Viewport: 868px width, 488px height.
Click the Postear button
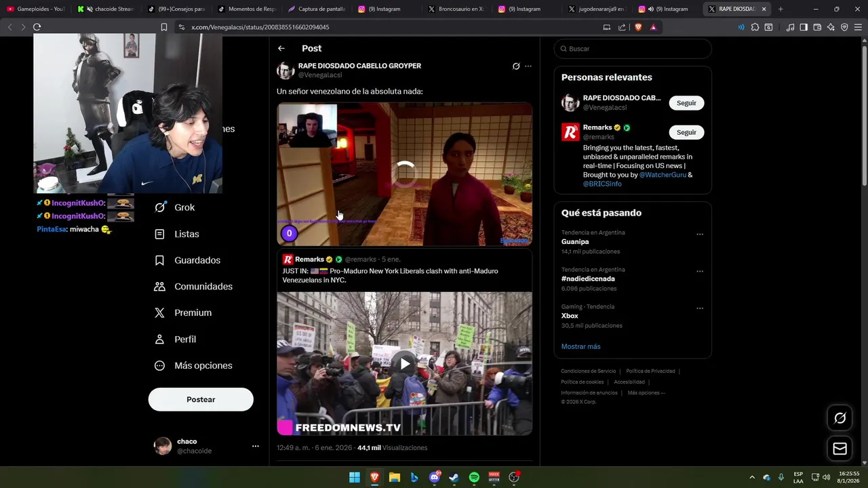pyautogui.click(x=201, y=399)
